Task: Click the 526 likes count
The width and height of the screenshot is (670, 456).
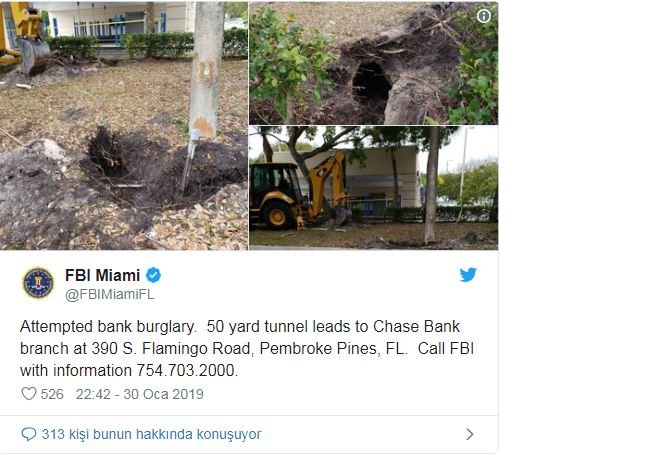Action: tap(52, 394)
